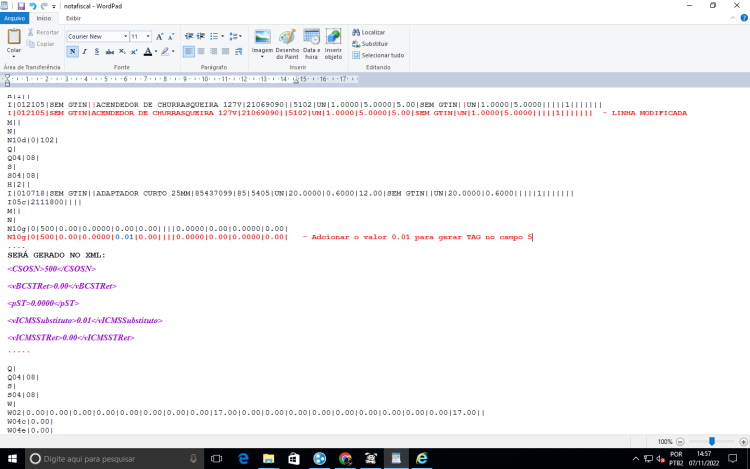Open the line spacing dropdown
The height and width of the screenshot is (469, 750).
pyautogui.click(x=235, y=36)
